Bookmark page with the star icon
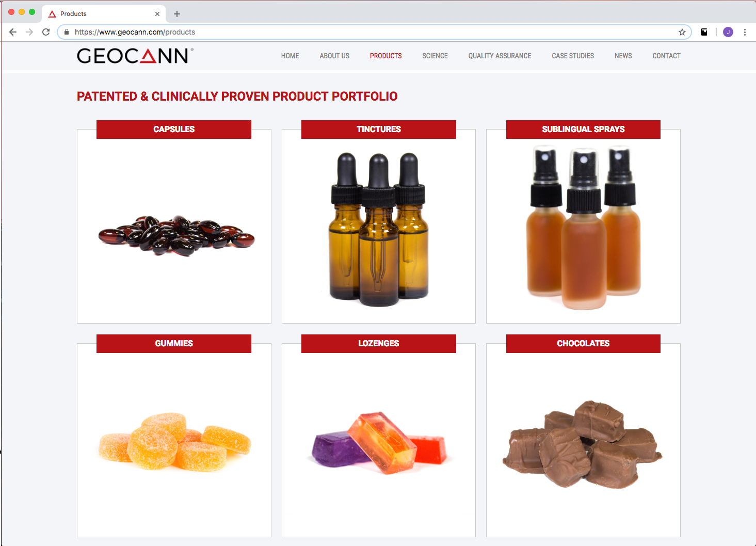 682,32
